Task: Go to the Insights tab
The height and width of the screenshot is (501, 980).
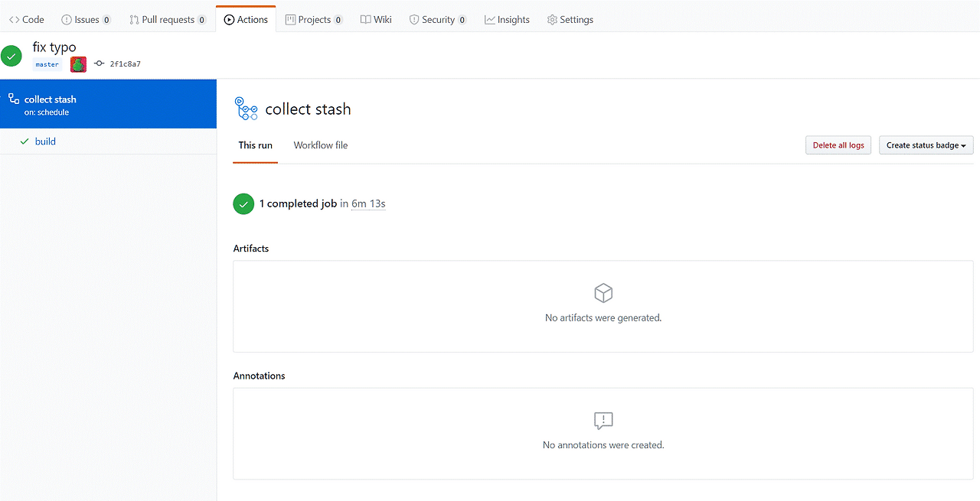Action: [507, 19]
